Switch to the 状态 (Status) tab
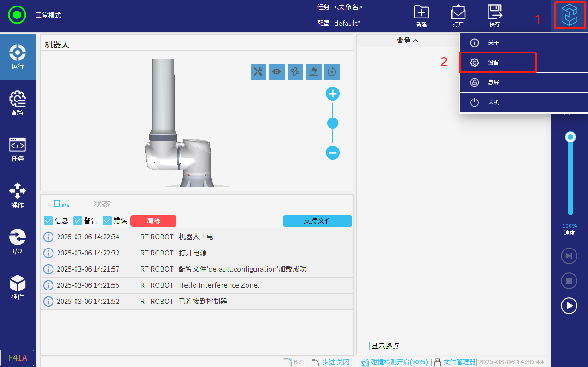Image resolution: width=588 pixels, height=367 pixels. (x=102, y=204)
